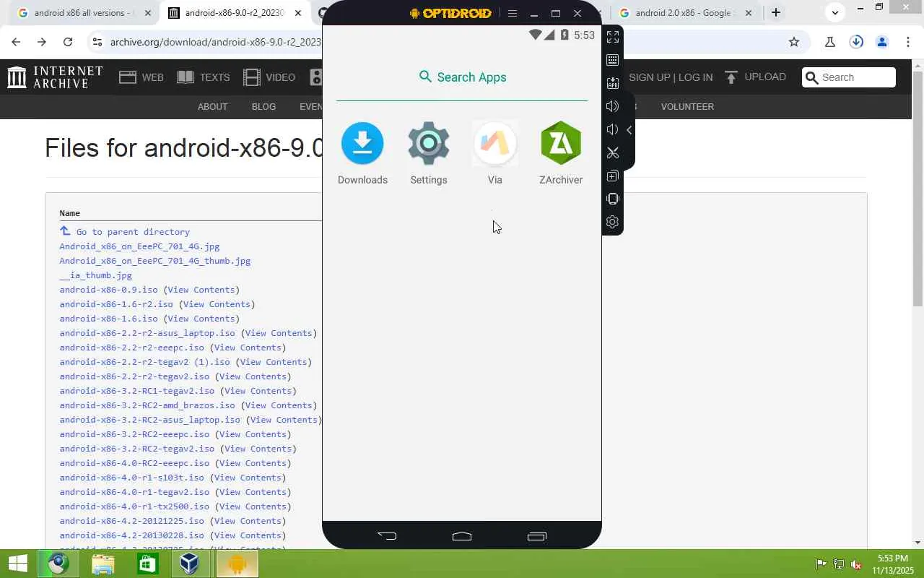Screen dimensions: 924x578
Task: Open Optidroid sidebar settings gear
Action: (613, 222)
